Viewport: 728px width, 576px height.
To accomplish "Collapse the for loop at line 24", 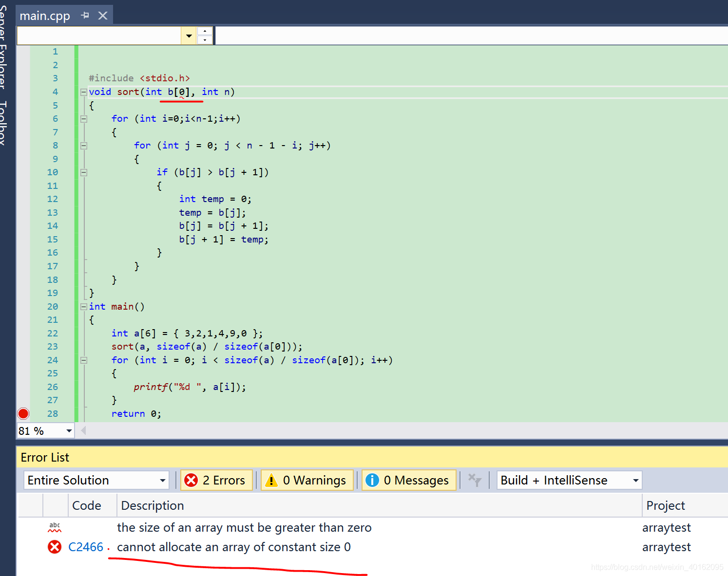I will pyautogui.click(x=84, y=360).
